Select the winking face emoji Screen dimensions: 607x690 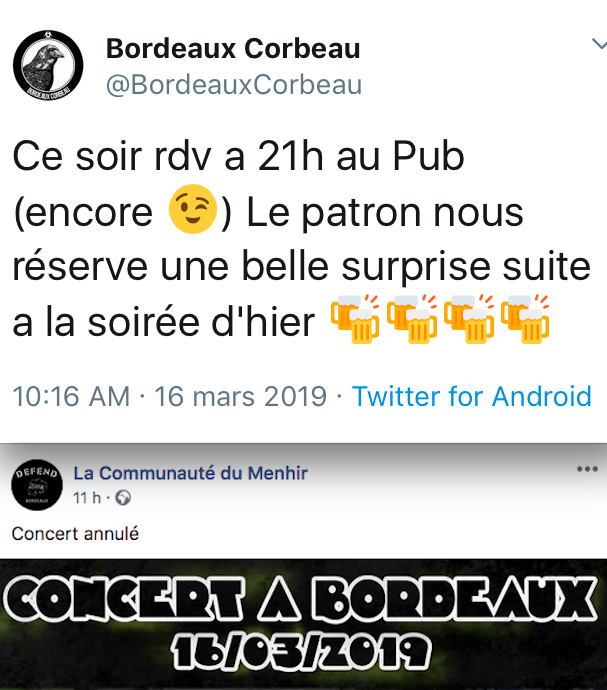click(x=193, y=209)
